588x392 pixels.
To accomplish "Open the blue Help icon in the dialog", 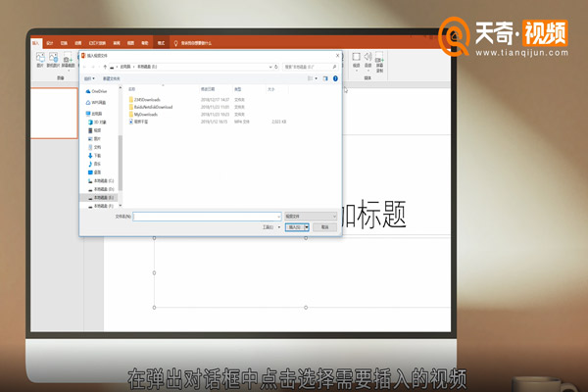I will 335,78.
